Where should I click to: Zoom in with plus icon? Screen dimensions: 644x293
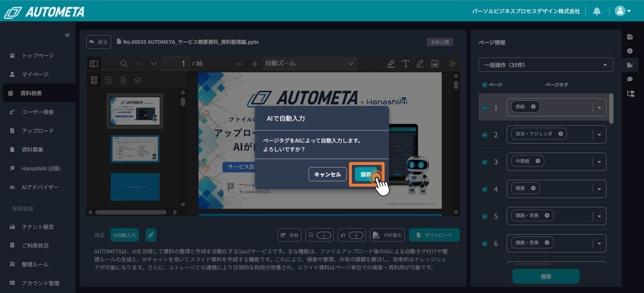click(255, 64)
